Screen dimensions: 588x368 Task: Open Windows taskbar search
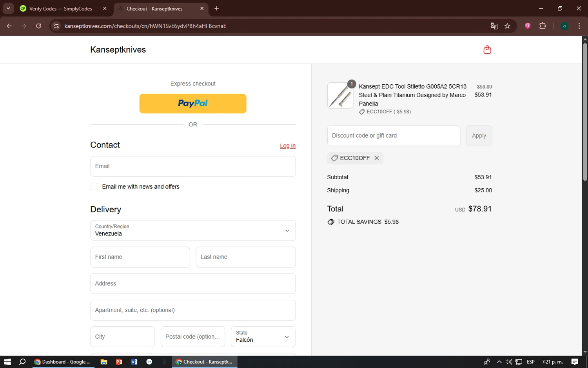click(x=22, y=362)
